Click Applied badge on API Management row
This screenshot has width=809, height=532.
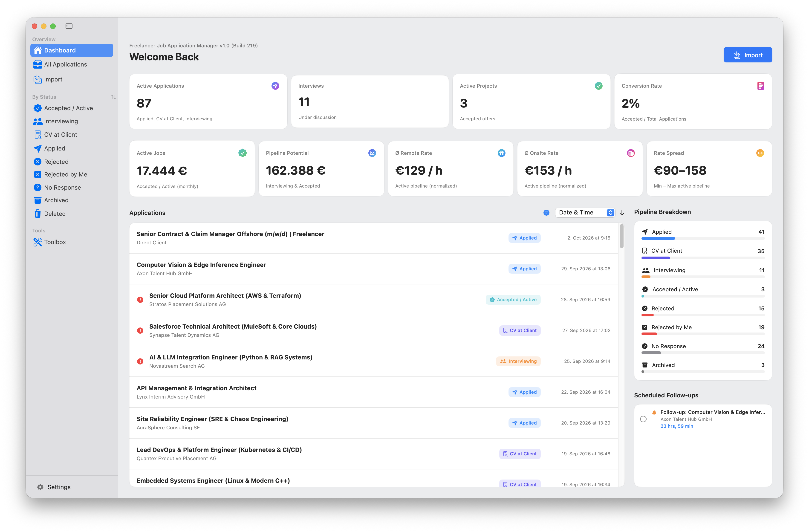pyautogui.click(x=524, y=392)
